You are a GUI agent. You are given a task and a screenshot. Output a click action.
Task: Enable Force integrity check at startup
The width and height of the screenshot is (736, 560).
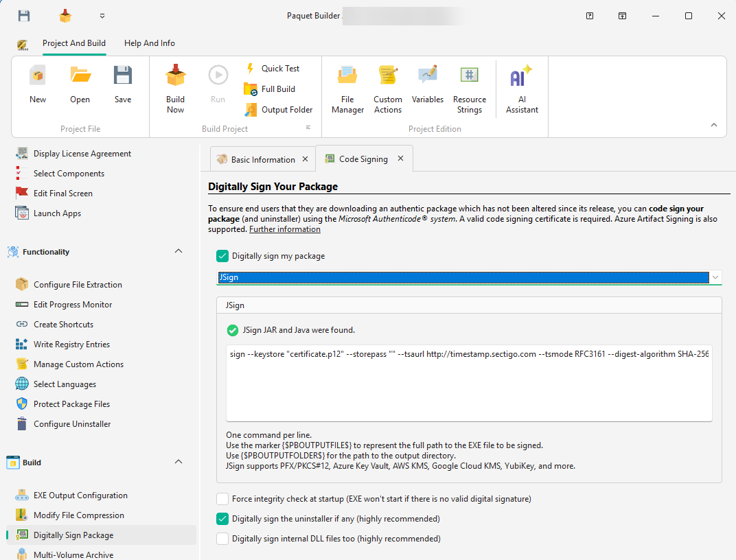click(x=222, y=498)
